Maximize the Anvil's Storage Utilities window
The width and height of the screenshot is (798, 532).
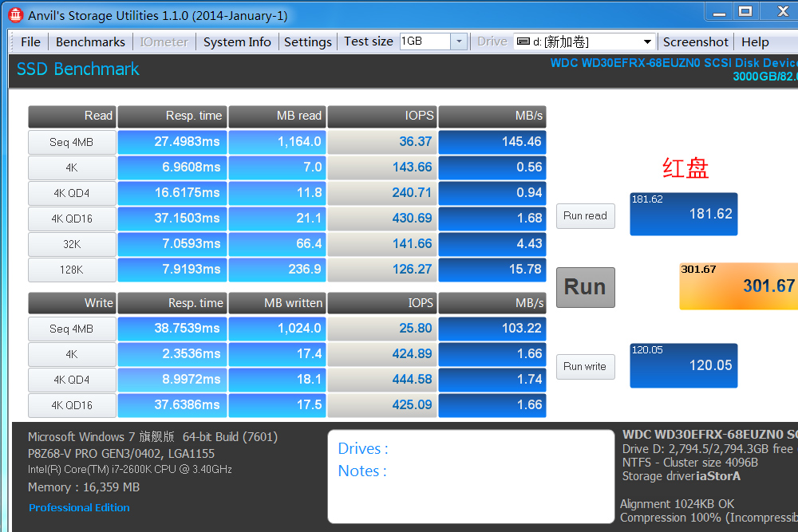(745, 11)
